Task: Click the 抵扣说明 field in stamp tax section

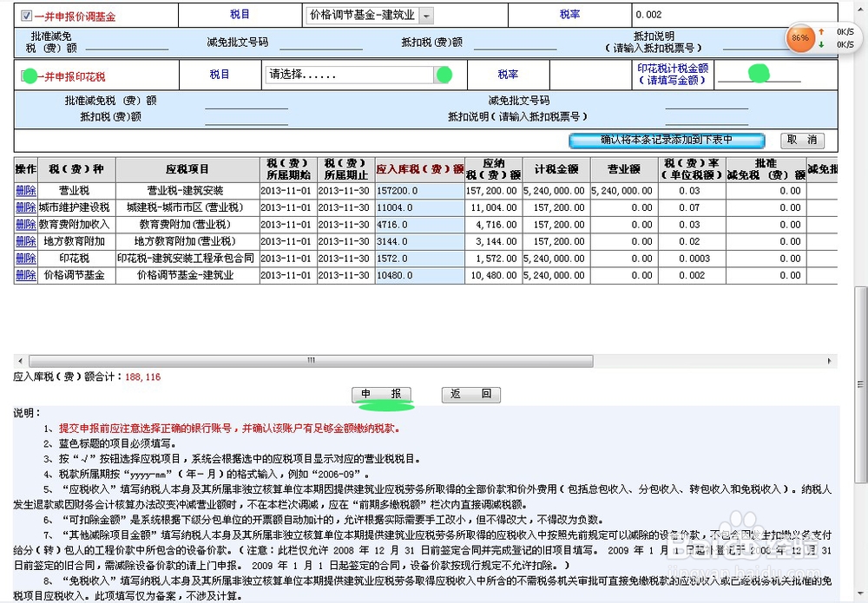Action: click(x=707, y=118)
